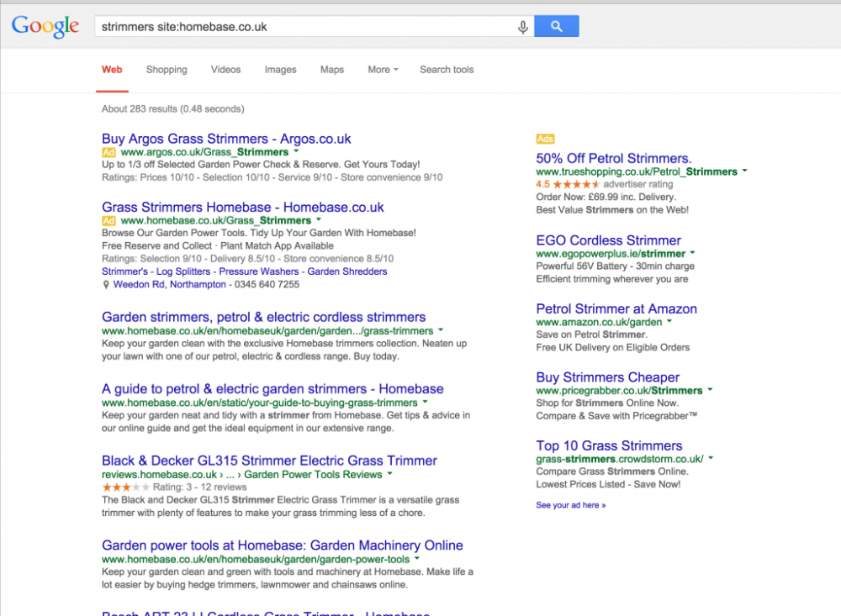Open dropdown arrow beside your-guide-to-buying-grass-trimmers URL
This screenshot has width=841, height=616.
tap(426, 402)
